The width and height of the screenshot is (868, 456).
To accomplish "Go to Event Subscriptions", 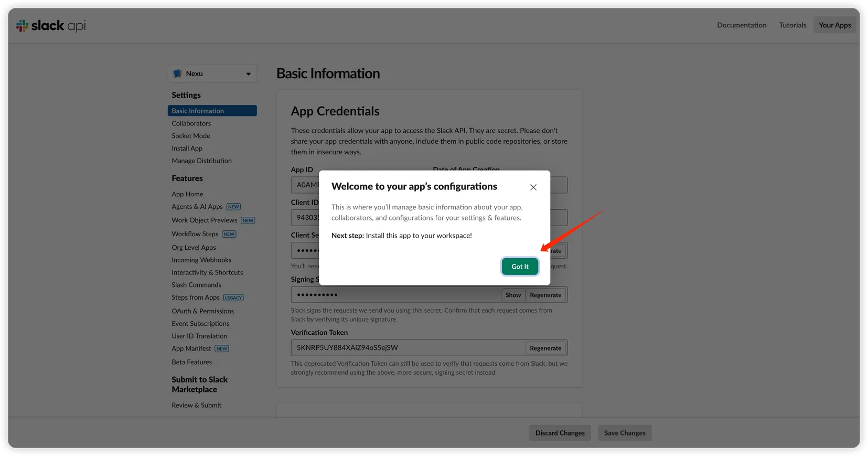I will [200, 324].
